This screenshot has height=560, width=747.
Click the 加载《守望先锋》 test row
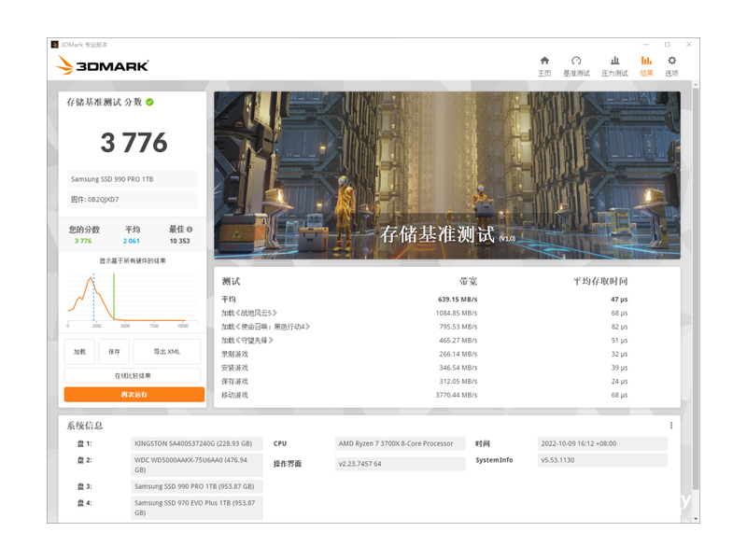tap(425, 341)
